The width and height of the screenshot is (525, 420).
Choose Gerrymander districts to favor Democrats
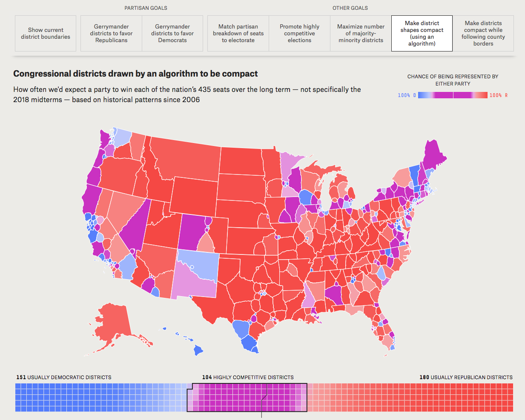tap(172, 34)
